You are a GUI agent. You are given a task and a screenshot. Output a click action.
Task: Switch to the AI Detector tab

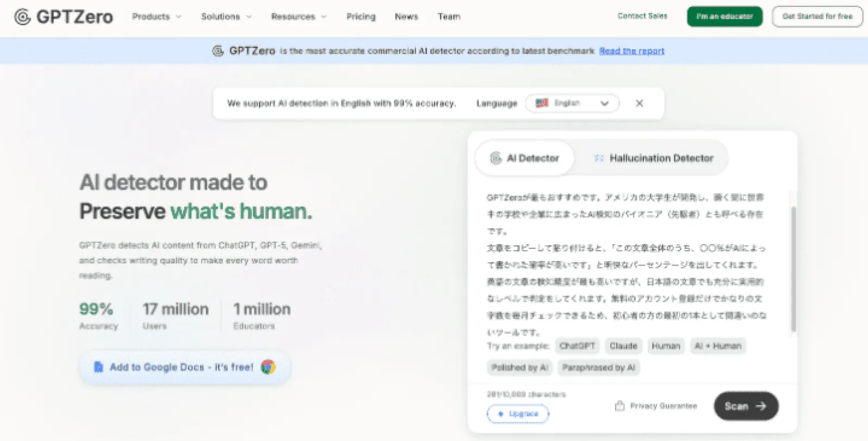pos(525,158)
